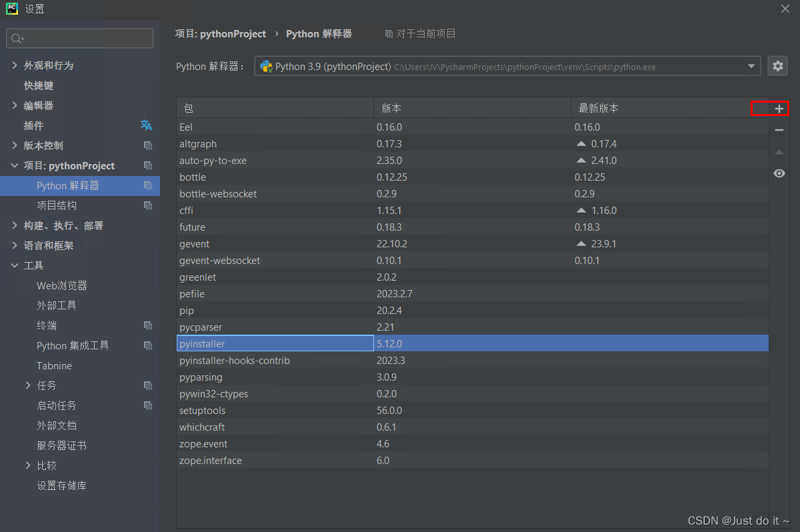This screenshot has height=532, width=800.
Task: Click 项目: pythonProject in the breadcrumb
Action: click(x=221, y=33)
